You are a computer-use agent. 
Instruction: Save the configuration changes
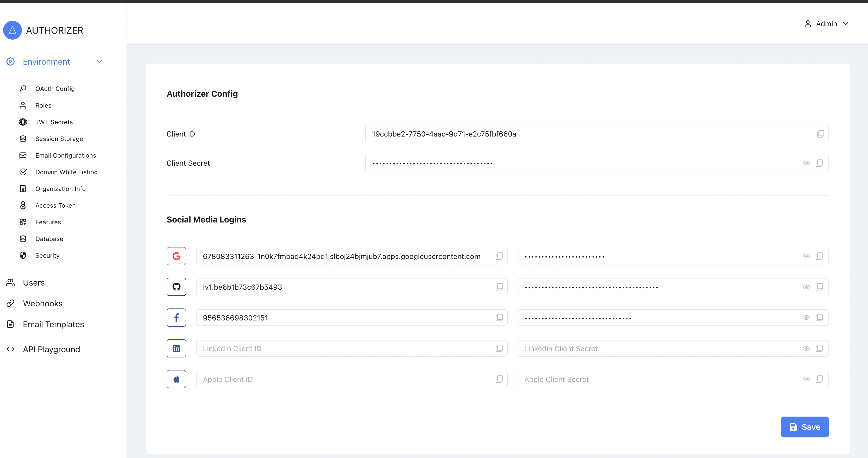pyautogui.click(x=805, y=427)
